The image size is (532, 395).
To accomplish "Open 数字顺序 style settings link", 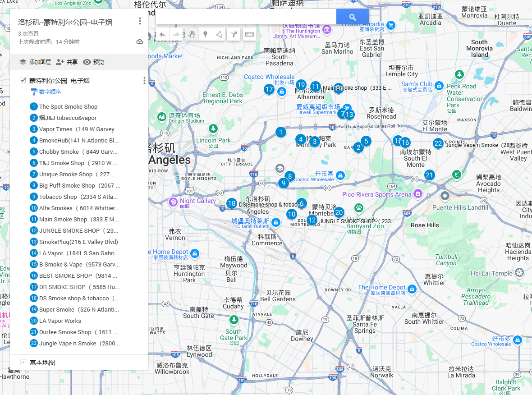I will [x=50, y=92].
